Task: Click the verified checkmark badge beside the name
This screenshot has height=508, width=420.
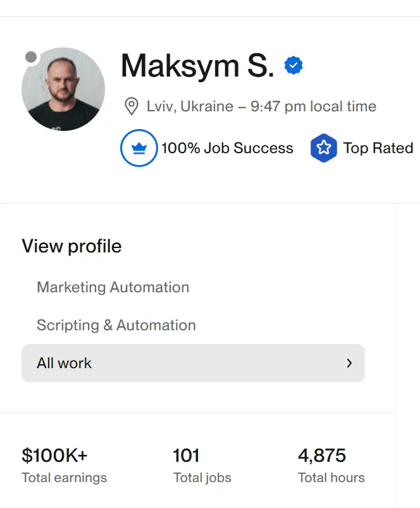Action: click(x=293, y=65)
